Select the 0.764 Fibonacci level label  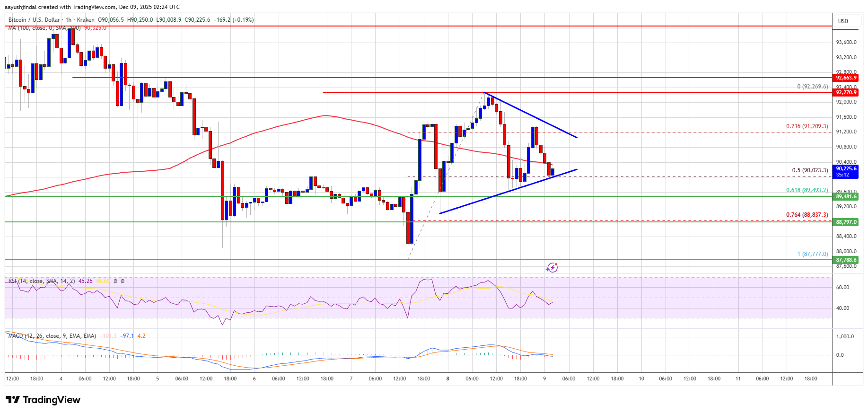(807, 215)
